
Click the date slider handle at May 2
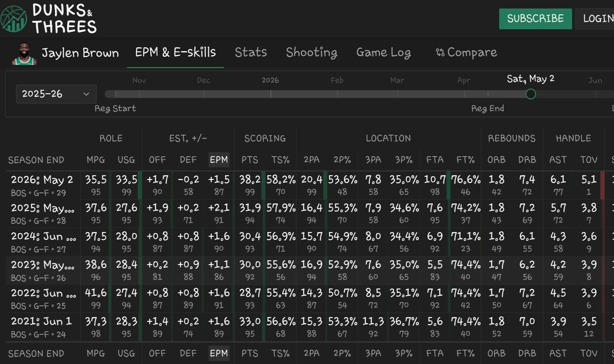[531, 94]
